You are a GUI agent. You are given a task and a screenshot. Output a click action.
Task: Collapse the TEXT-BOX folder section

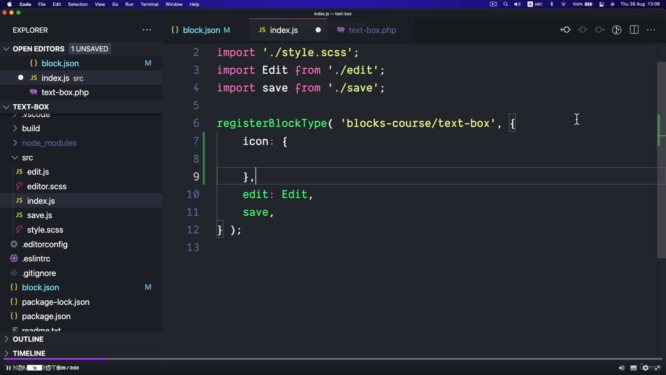pyautogui.click(x=6, y=107)
